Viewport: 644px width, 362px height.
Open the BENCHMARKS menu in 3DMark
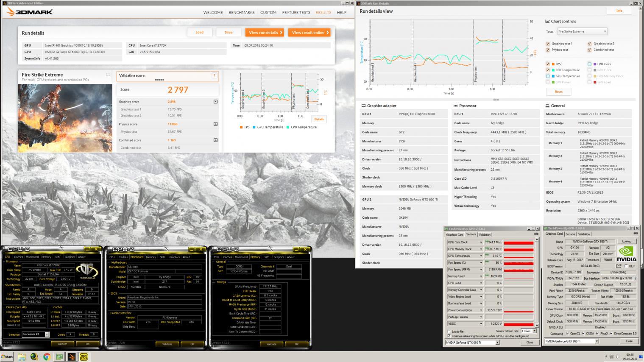pos(242,12)
